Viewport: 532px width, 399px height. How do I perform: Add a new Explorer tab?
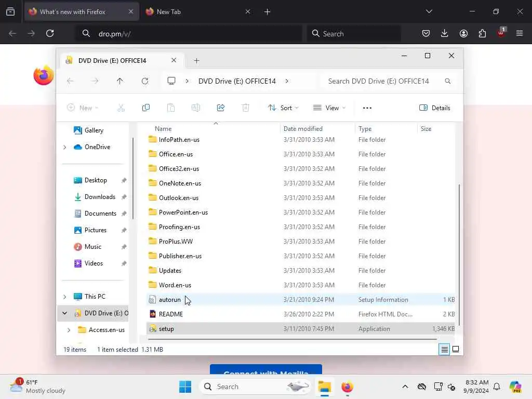(x=196, y=61)
